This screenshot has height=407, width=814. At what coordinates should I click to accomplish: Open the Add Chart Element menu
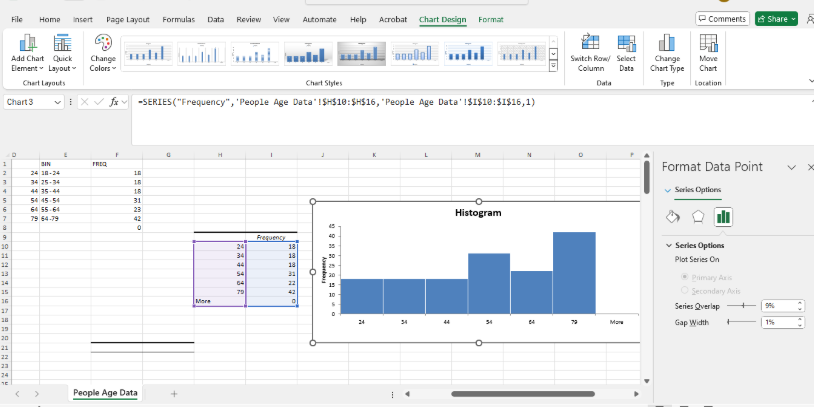click(27, 50)
